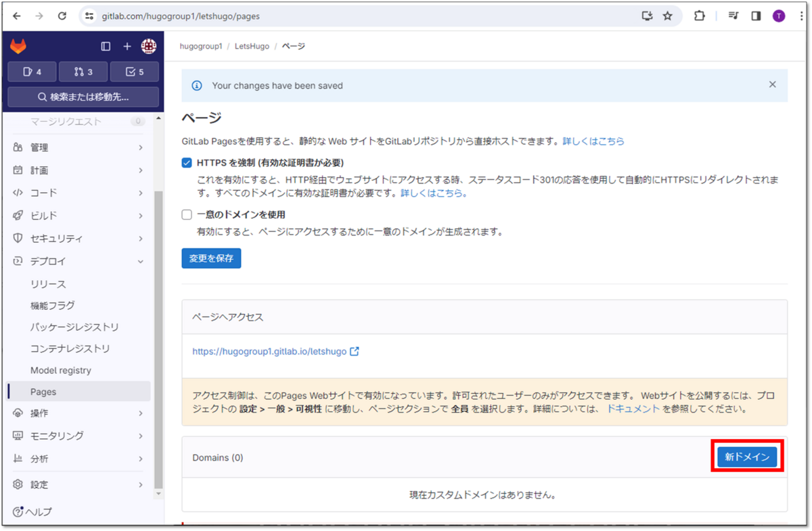Image resolution: width=812 pixels, height=531 pixels.
Task: Click the 検索または移動先 search box
Action: click(83, 97)
